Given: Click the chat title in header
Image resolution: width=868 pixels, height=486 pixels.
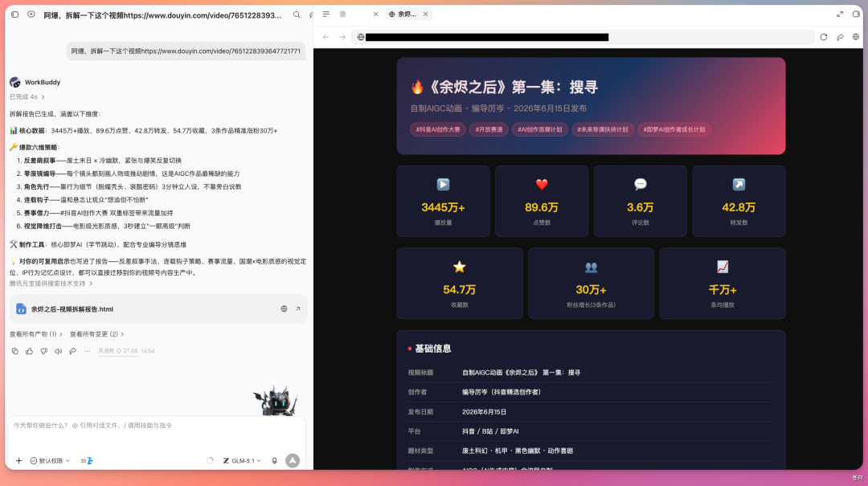Looking at the screenshot, I should click(x=162, y=15).
